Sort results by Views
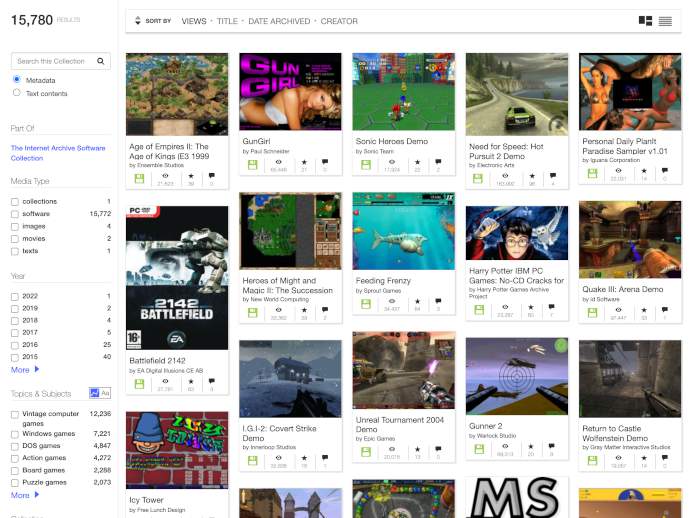This screenshot has width=690, height=518. tap(194, 21)
